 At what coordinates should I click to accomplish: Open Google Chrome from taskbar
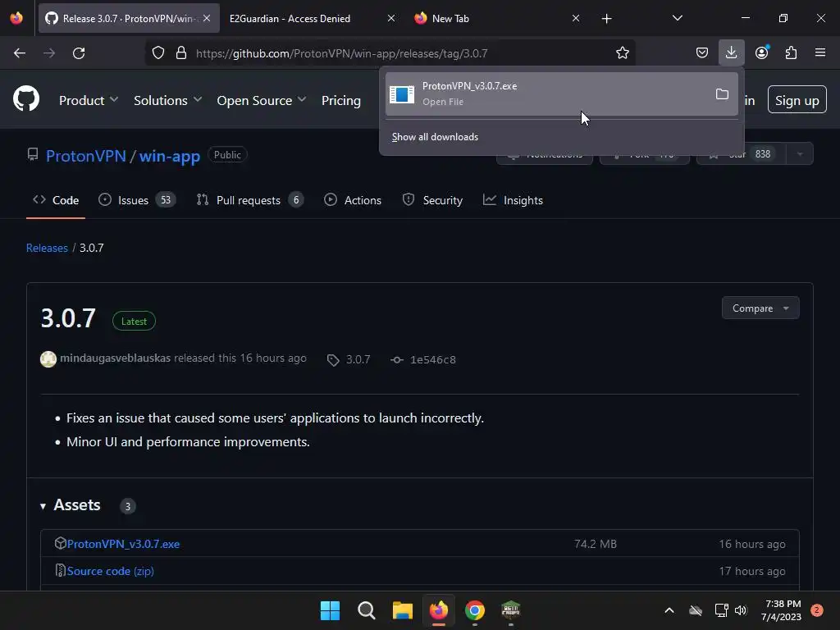(475, 610)
